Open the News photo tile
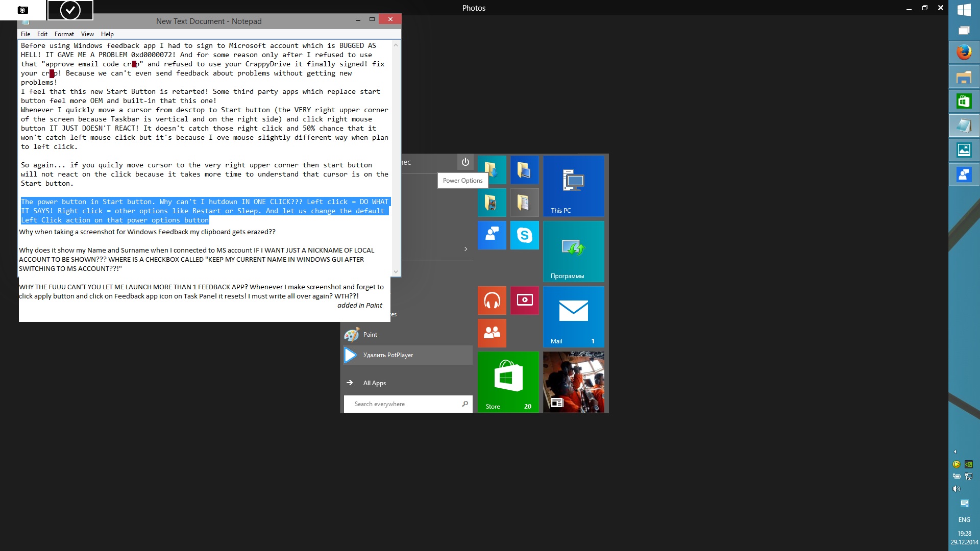Screen dimensions: 980x551 click(574, 382)
